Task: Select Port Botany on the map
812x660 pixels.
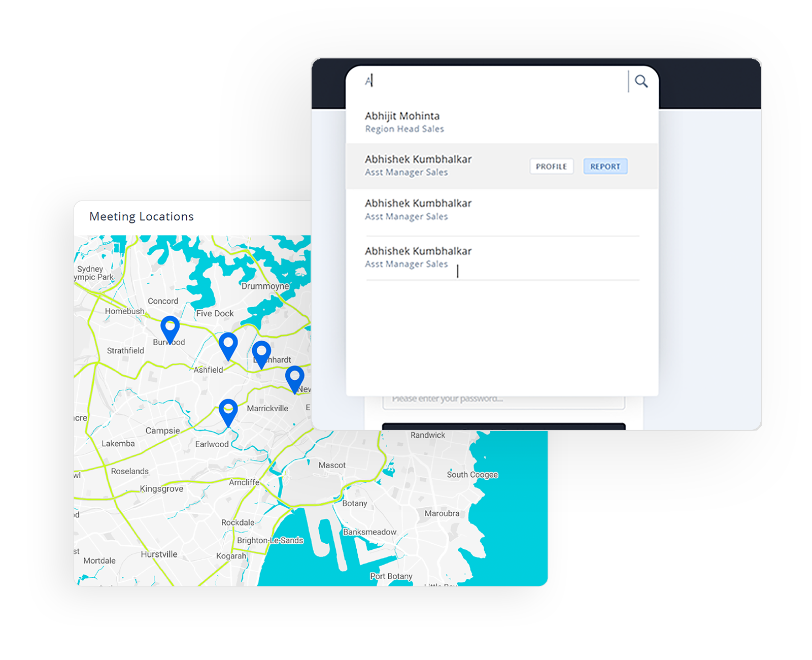Action: [x=391, y=576]
